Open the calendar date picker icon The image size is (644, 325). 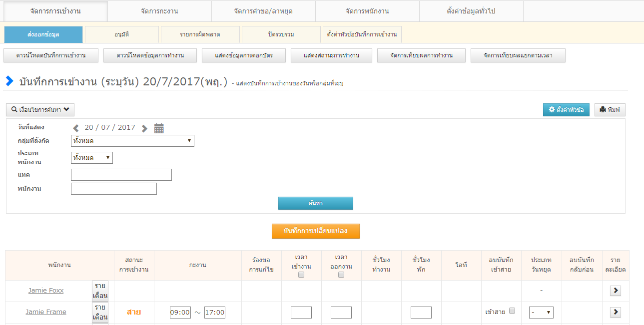[x=159, y=128]
